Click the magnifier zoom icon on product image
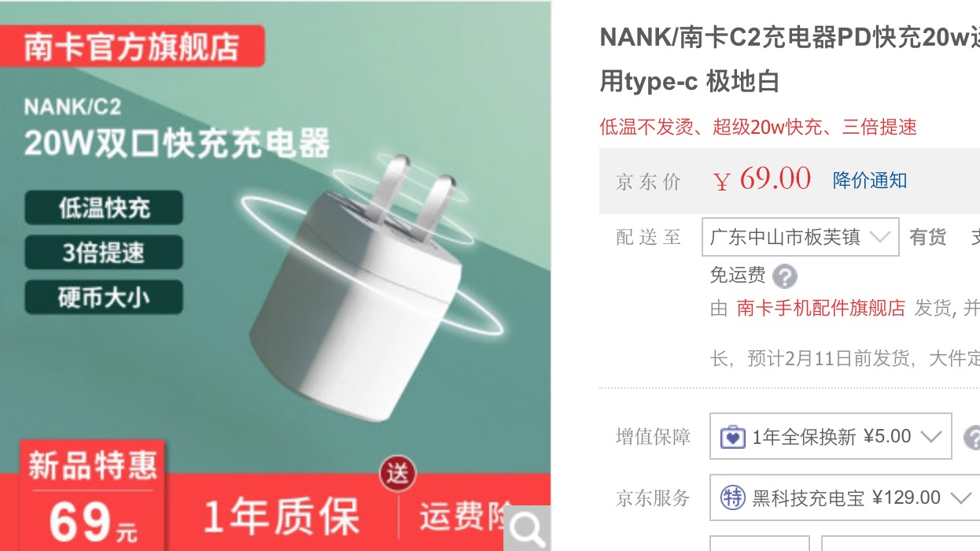The height and width of the screenshot is (551, 980). tap(527, 528)
